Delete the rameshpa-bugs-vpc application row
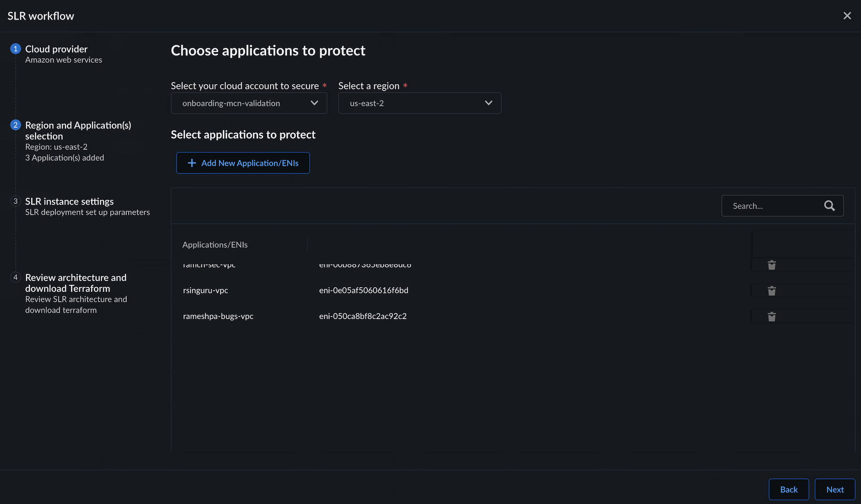Screen dimensions: 861x504 click(x=772, y=316)
